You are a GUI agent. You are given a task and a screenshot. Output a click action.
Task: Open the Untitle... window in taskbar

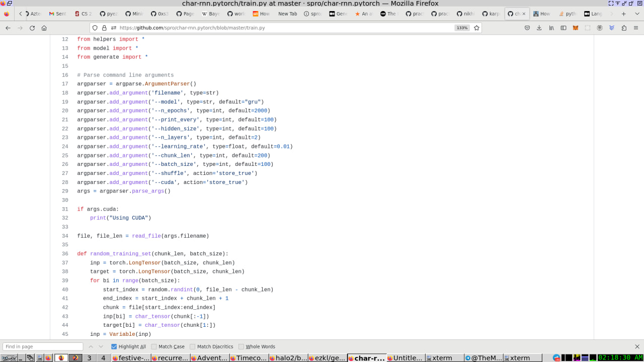tap(406, 358)
